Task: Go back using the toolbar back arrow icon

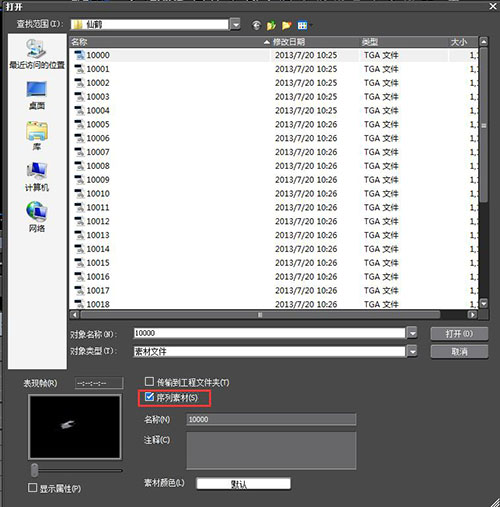Action: (x=256, y=25)
